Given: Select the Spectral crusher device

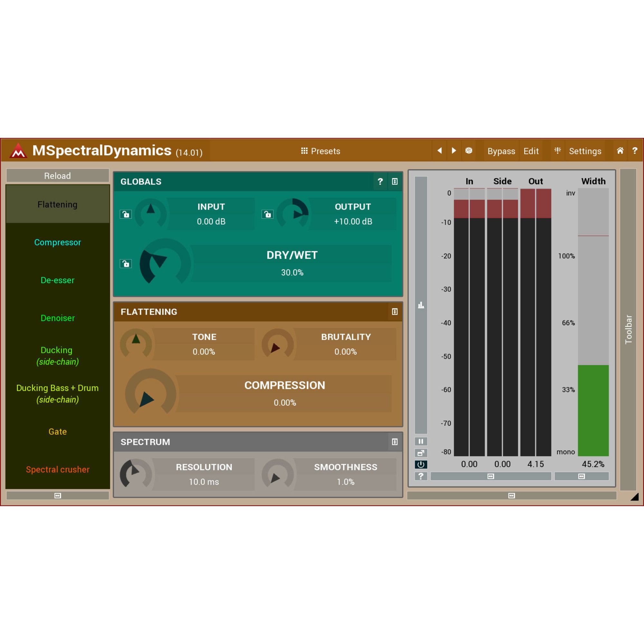Looking at the screenshot, I should (x=58, y=469).
